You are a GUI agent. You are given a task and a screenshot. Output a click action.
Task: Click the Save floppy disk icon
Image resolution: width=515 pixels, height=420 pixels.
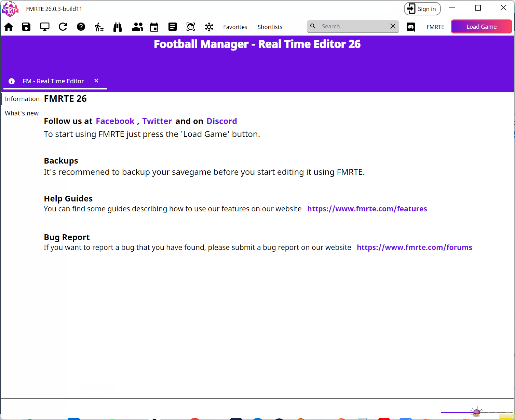click(26, 27)
